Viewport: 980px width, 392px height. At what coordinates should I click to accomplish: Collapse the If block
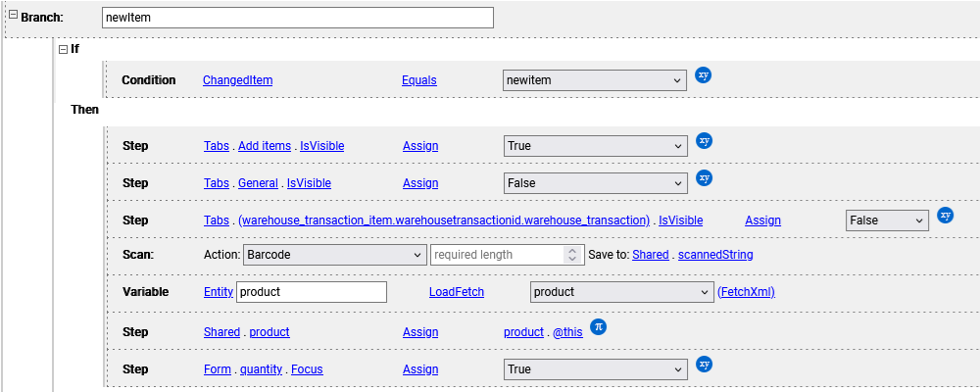[x=63, y=49]
